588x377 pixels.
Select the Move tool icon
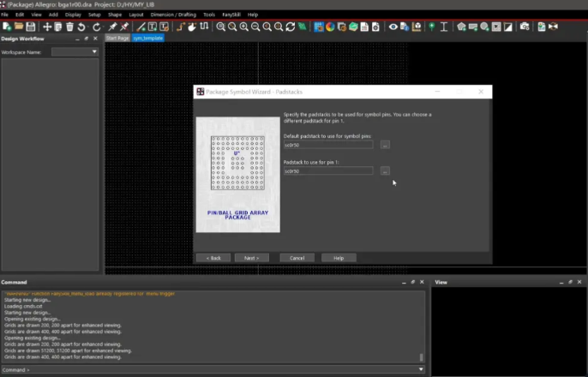click(x=47, y=27)
